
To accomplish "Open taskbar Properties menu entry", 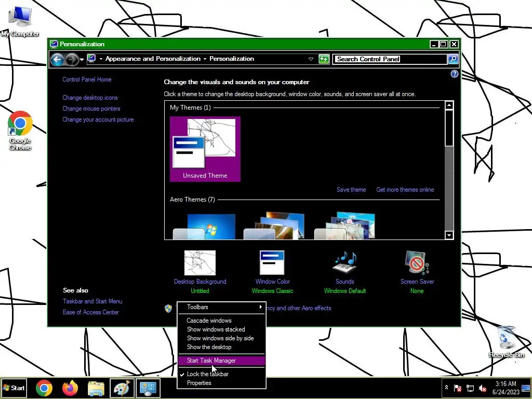I will coord(221,383).
